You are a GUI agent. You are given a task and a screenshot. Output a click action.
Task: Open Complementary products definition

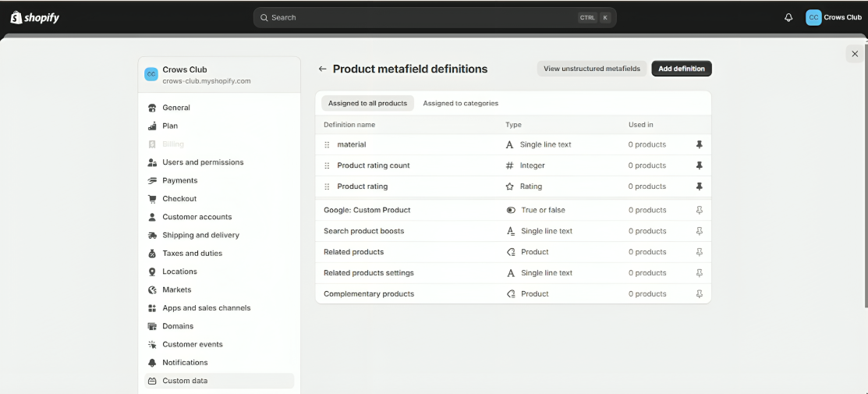tap(369, 294)
